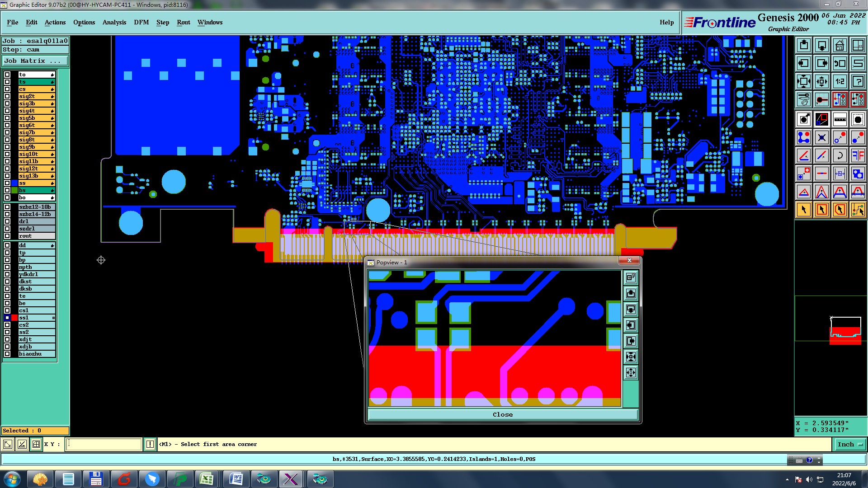868x488 pixels.
Task: Select the ruler measurement tool
Action: [x=840, y=119]
